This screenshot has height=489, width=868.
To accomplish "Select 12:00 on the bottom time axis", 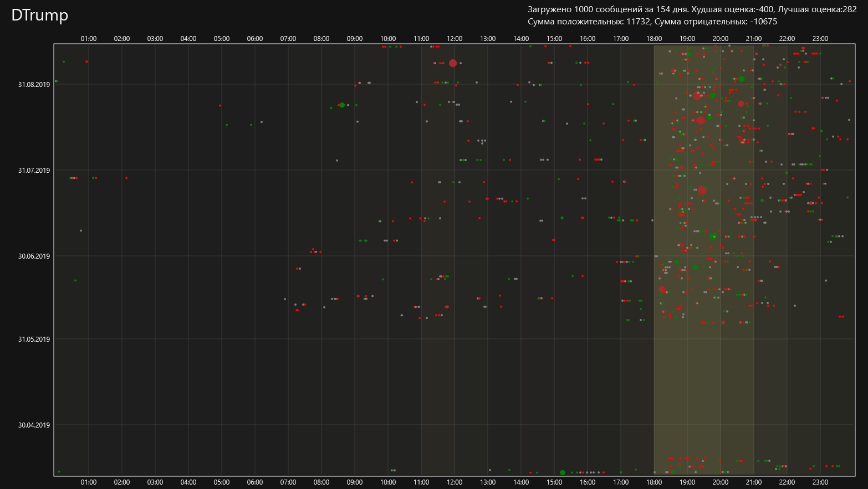I will coord(455,482).
